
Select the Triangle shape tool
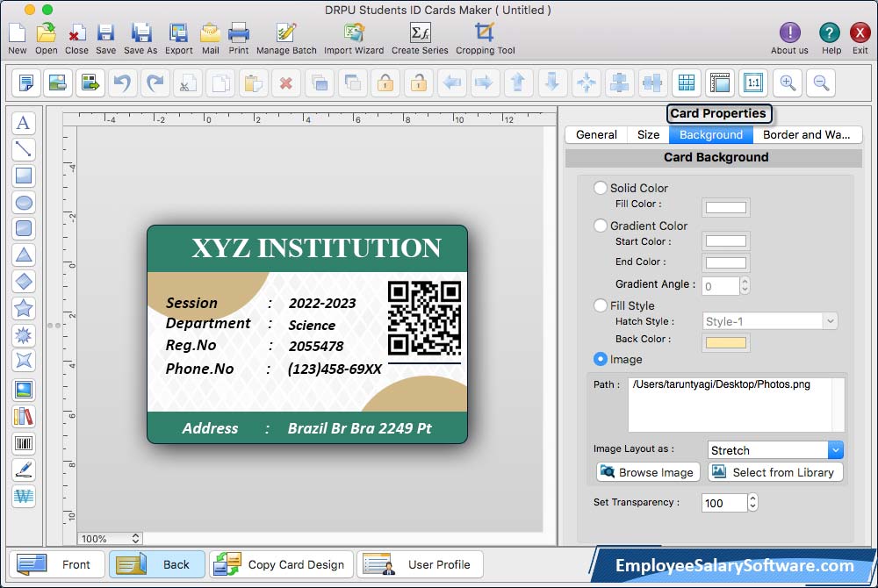point(24,255)
